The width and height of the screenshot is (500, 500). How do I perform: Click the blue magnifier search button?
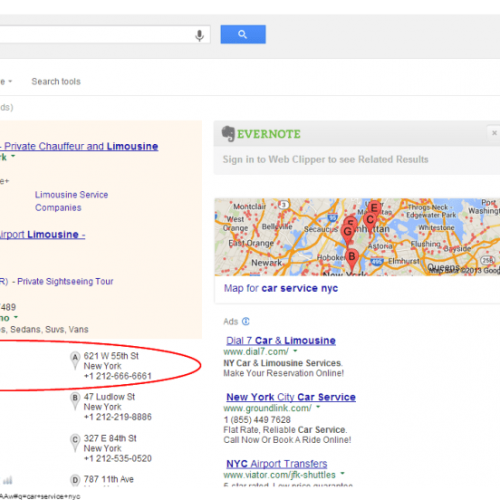click(243, 34)
